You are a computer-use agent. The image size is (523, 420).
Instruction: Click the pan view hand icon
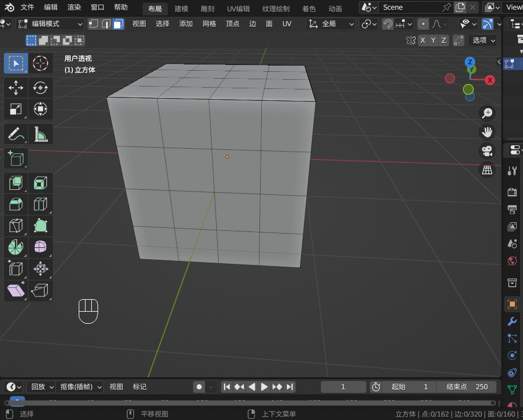click(487, 132)
